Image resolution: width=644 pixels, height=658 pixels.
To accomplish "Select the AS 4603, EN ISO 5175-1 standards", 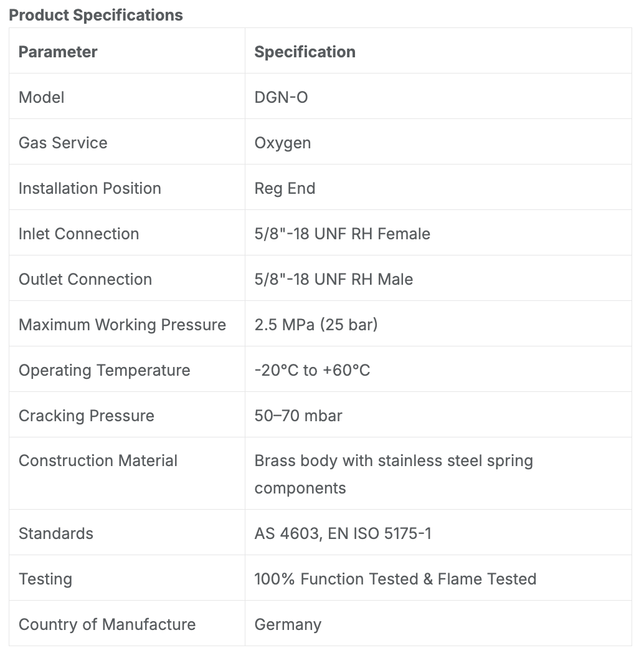I will click(343, 533).
